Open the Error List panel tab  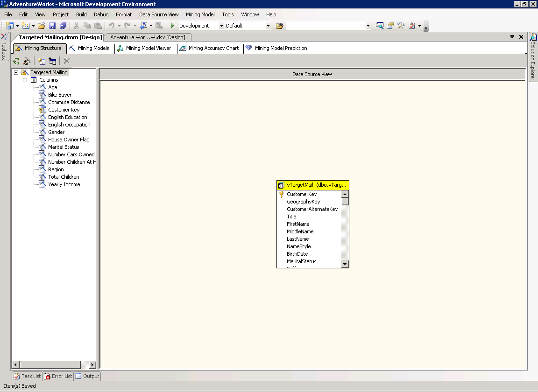click(58, 376)
